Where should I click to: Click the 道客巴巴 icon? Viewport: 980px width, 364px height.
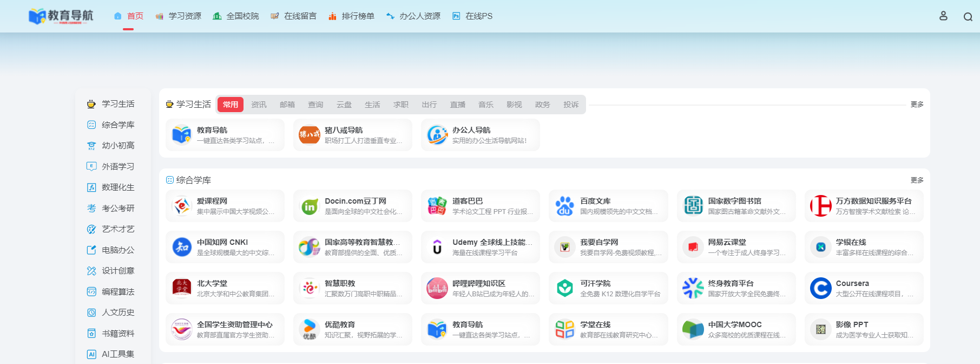pos(437,206)
